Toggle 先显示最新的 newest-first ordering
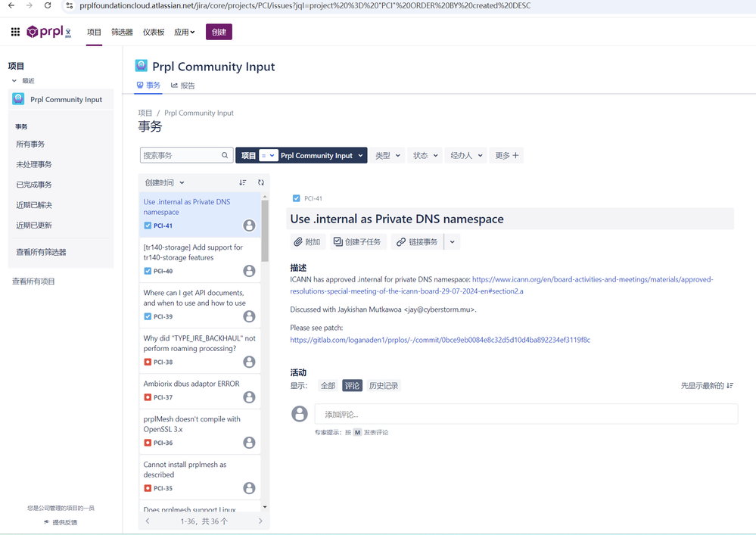The width and height of the screenshot is (756, 535). 707,386
